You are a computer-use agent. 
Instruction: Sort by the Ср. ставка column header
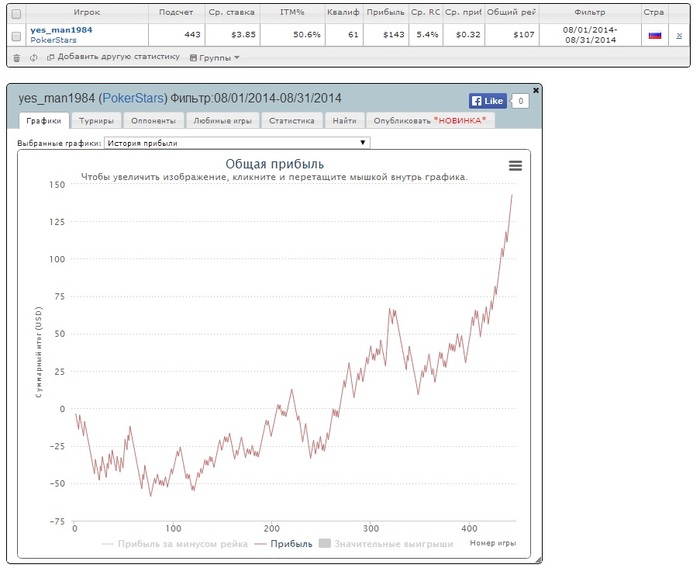pos(232,13)
